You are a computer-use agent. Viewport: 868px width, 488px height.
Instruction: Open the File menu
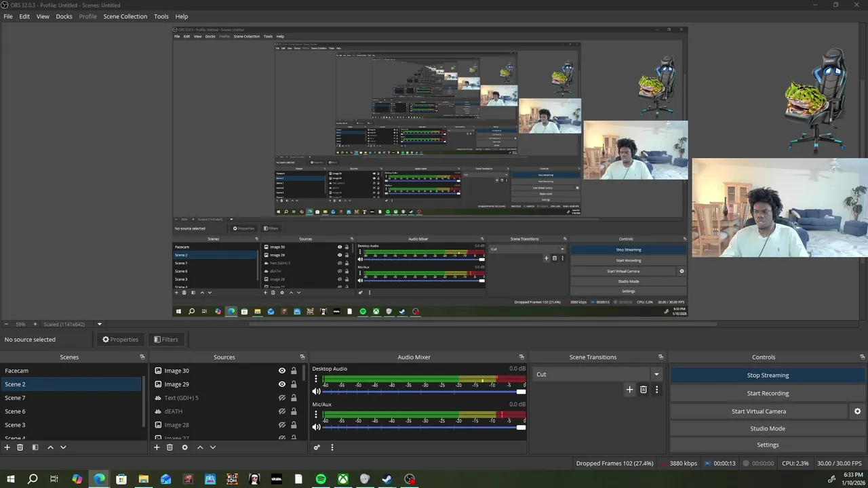click(x=8, y=16)
